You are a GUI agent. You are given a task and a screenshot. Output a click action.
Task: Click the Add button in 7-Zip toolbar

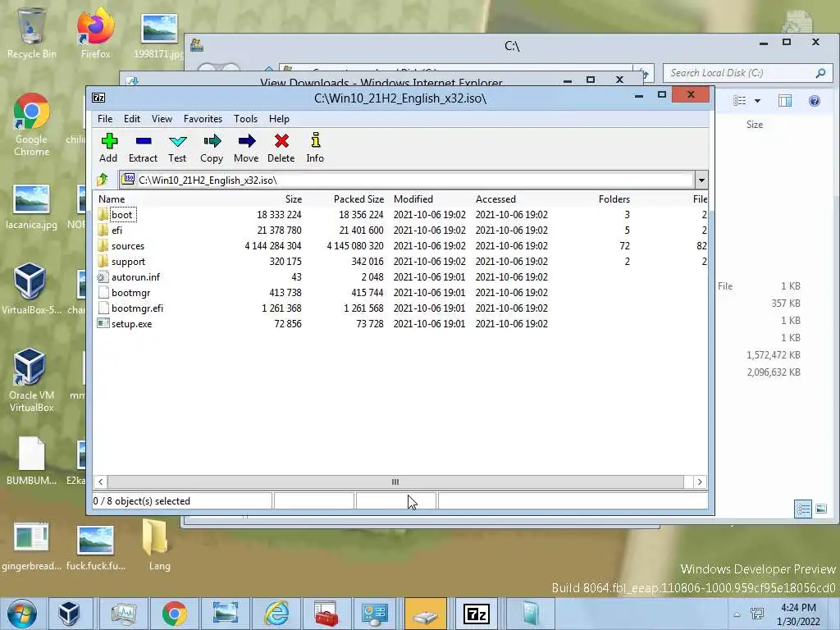click(x=109, y=148)
